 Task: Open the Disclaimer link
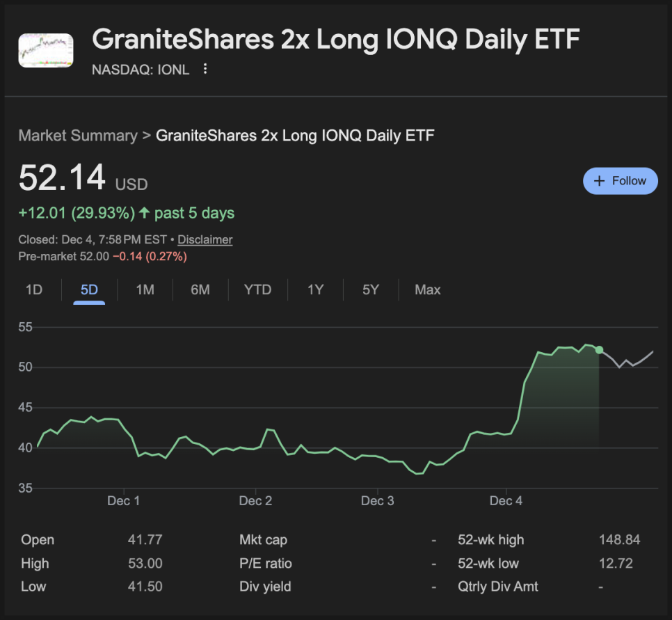(x=205, y=239)
